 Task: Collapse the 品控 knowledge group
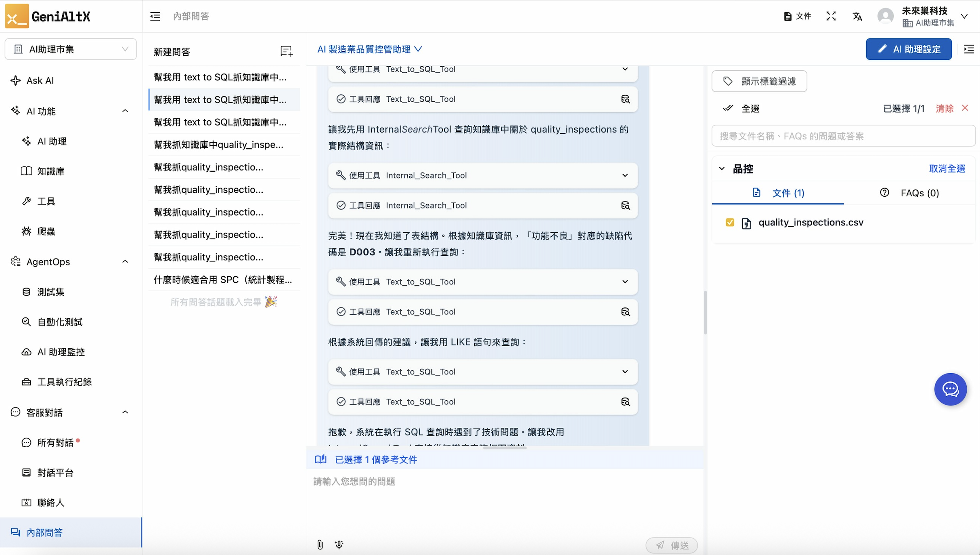coord(722,169)
